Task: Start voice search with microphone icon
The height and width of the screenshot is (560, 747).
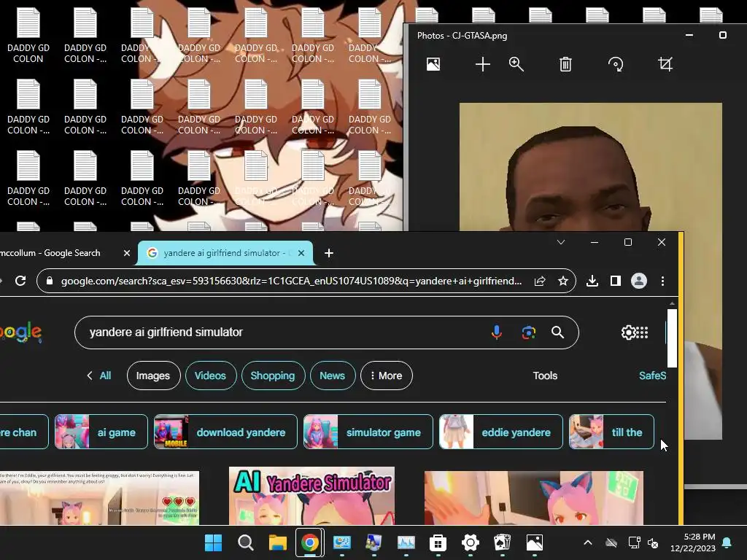Action: click(496, 332)
